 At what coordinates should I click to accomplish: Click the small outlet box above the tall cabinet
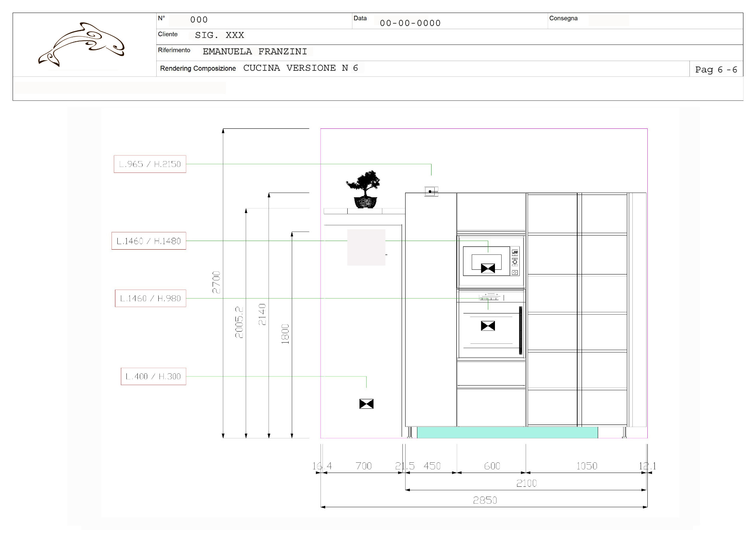pos(431,191)
